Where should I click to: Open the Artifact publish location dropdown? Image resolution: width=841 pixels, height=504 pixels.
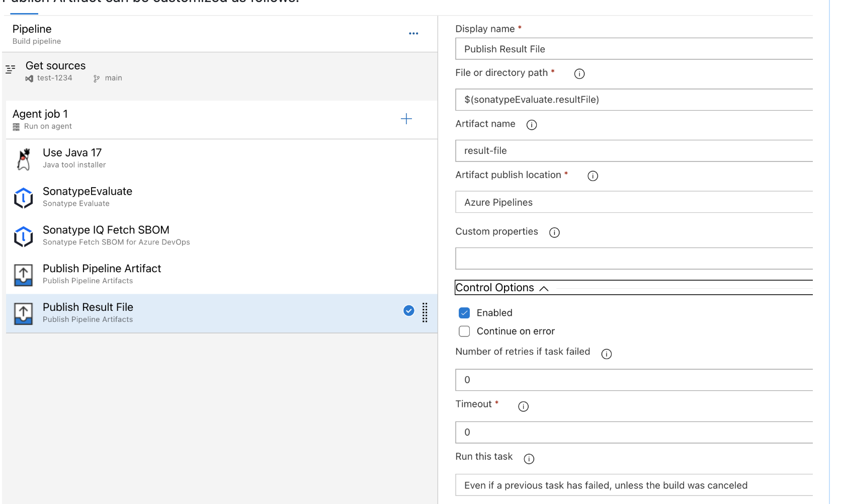pyautogui.click(x=634, y=202)
